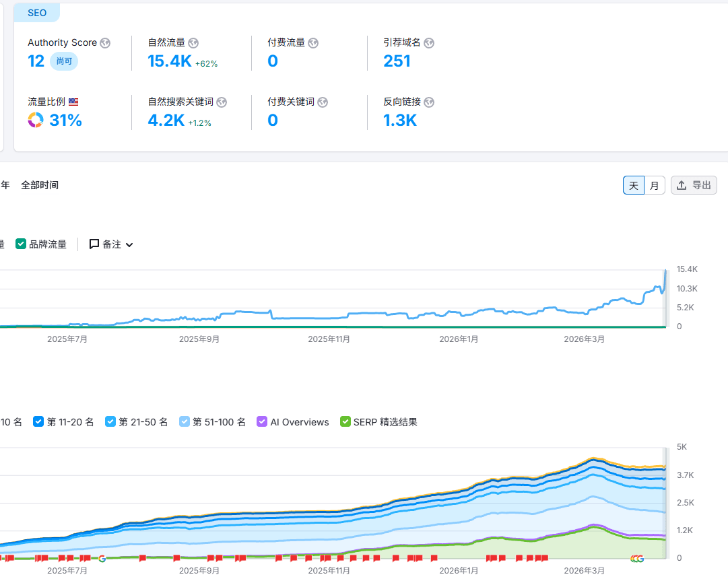Select the 全部时间 time range

pyautogui.click(x=40, y=185)
